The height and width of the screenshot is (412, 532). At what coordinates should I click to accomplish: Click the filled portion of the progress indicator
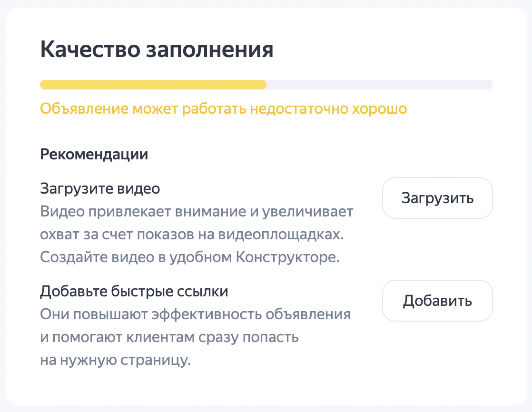point(152,85)
